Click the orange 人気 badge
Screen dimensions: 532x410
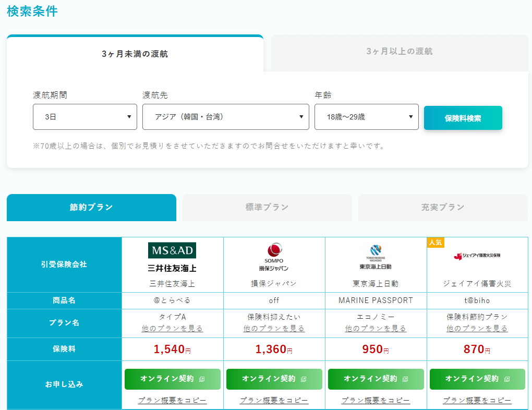(x=436, y=243)
